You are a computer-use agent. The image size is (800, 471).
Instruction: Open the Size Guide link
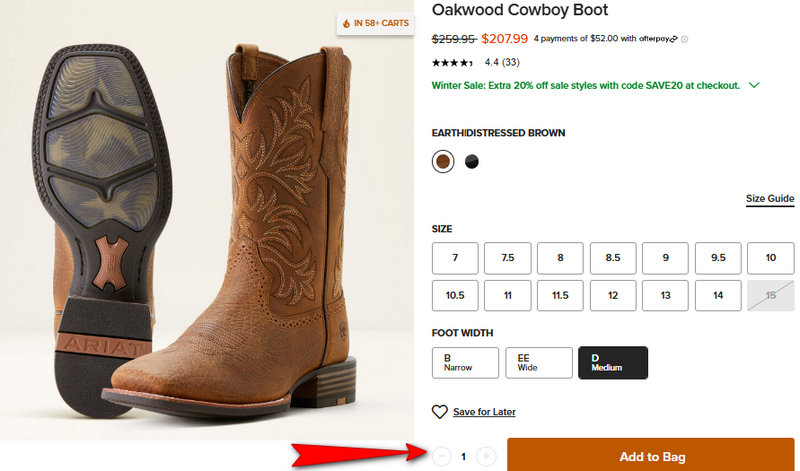pyautogui.click(x=770, y=199)
